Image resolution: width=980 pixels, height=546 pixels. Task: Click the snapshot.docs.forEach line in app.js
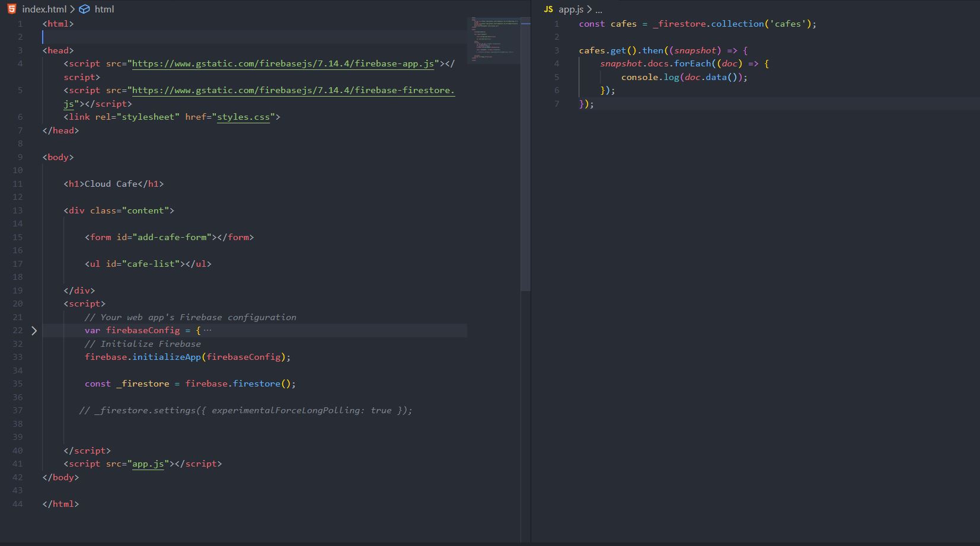point(685,63)
